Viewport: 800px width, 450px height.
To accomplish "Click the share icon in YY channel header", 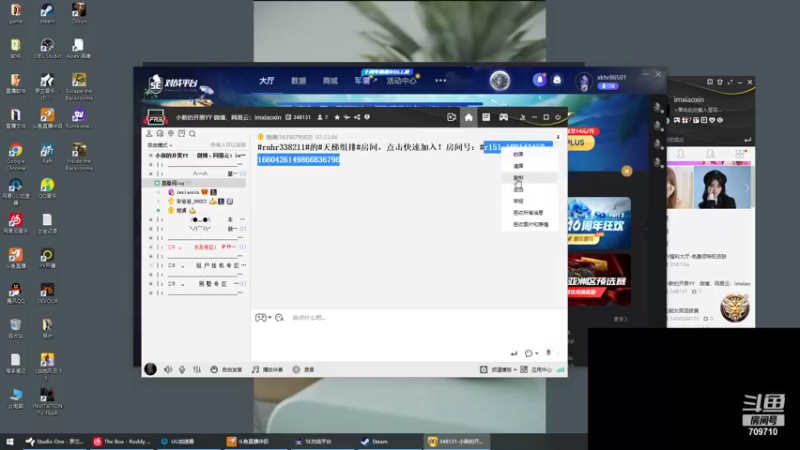I will click(357, 117).
